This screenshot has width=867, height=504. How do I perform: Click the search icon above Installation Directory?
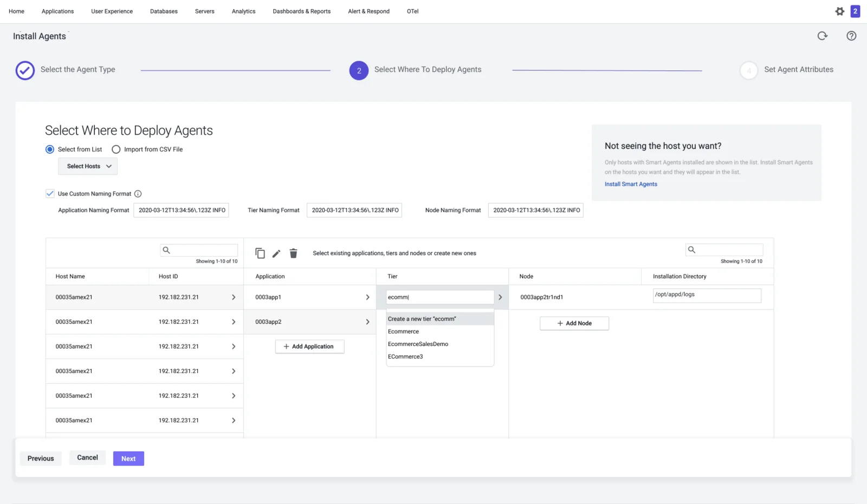coord(691,250)
